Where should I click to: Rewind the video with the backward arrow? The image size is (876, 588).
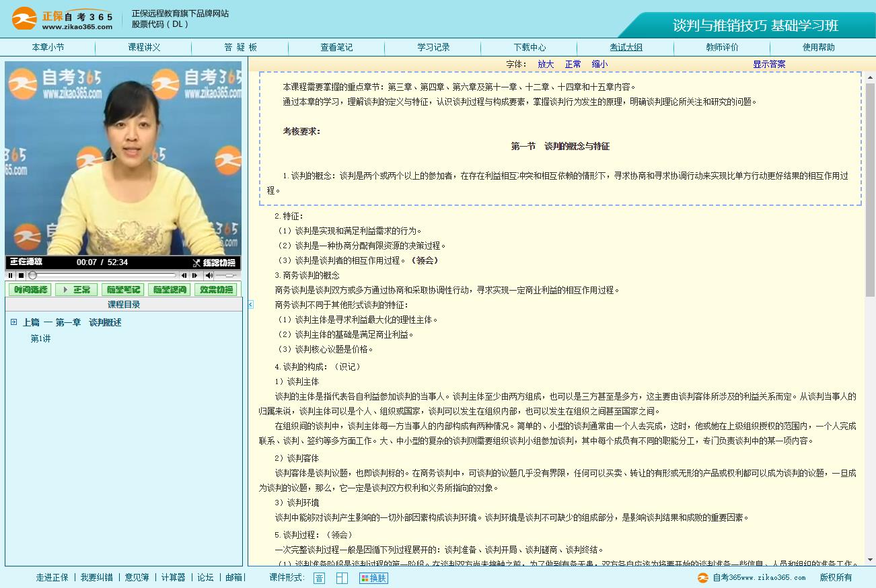click(x=184, y=275)
